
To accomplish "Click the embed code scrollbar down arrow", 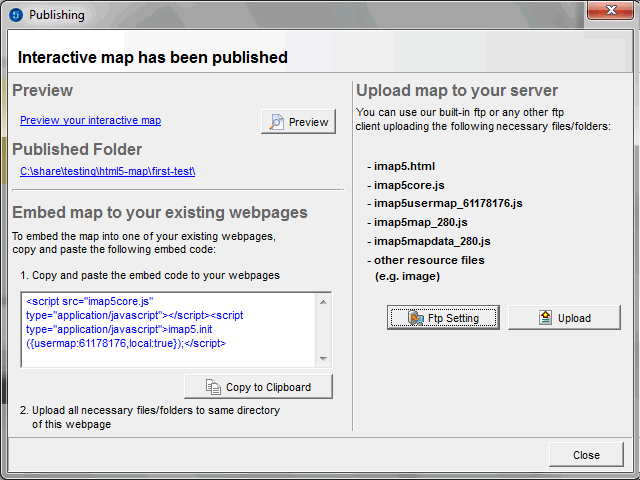I will (x=323, y=358).
